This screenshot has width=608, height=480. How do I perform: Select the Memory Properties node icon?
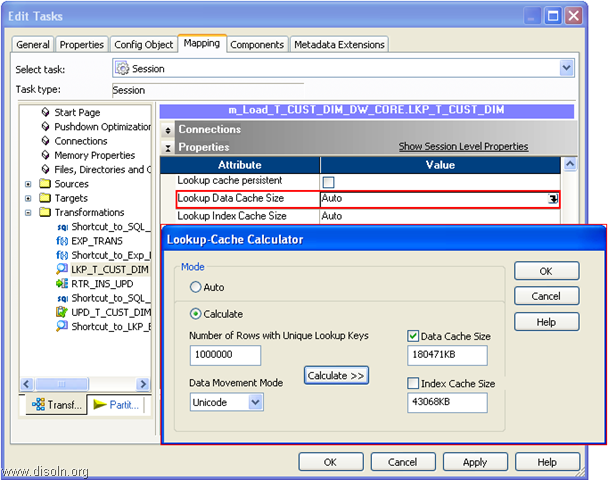(x=45, y=155)
